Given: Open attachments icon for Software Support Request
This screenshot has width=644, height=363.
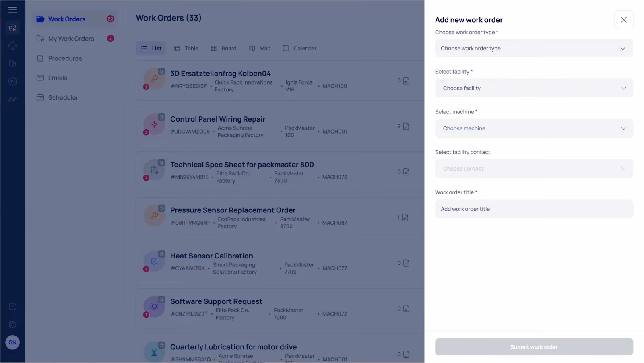Looking at the screenshot, I should coord(406,309).
